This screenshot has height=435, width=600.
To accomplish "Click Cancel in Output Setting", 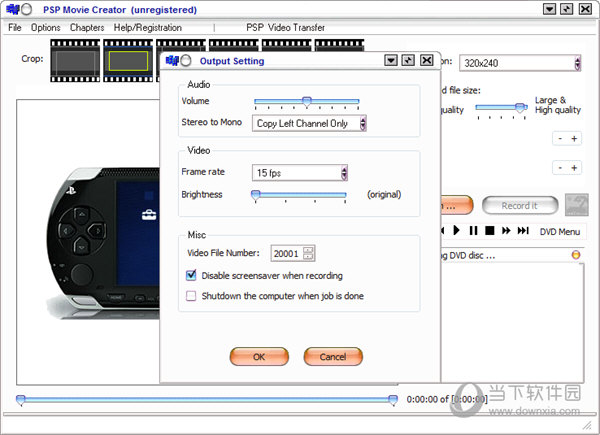I will click(x=333, y=357).
